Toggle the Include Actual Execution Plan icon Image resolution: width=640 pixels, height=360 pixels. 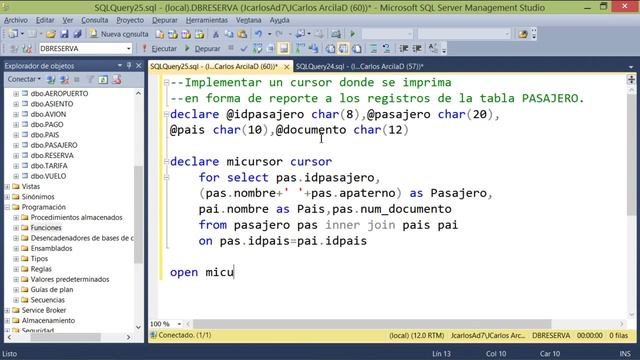[300, 49]
